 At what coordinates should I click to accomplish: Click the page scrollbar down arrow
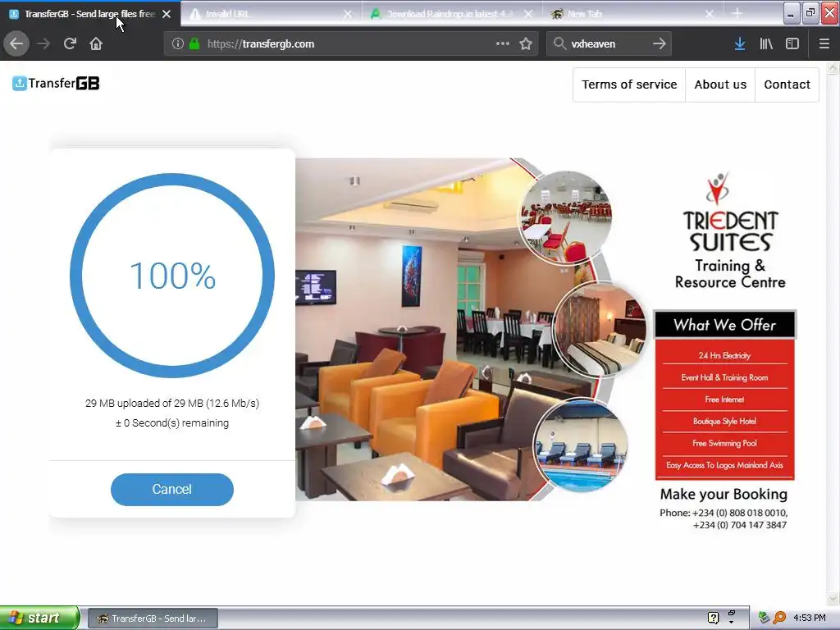point(833,598)
